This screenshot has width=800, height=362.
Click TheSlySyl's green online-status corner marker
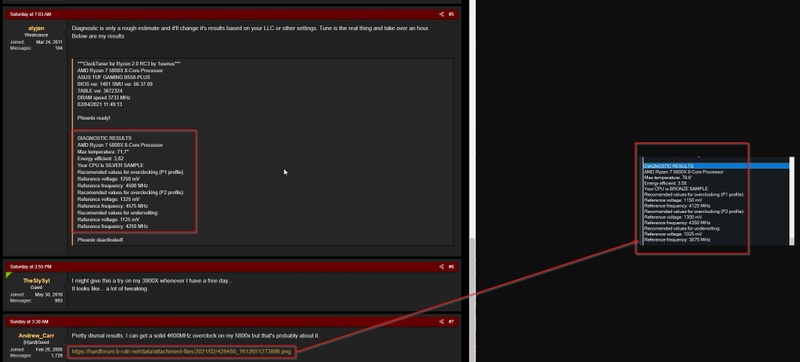[8, 275]
